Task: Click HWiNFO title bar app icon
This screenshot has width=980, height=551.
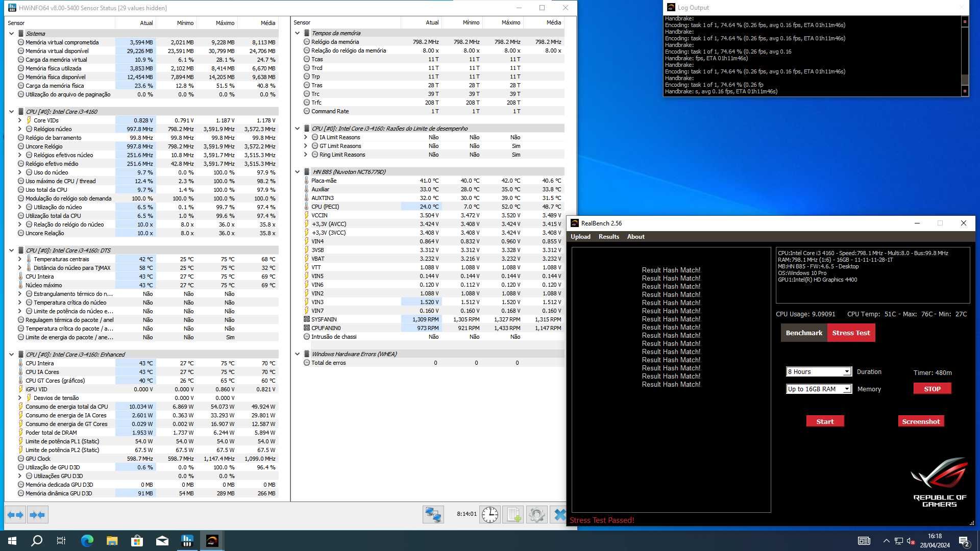Action: (12, 8)
